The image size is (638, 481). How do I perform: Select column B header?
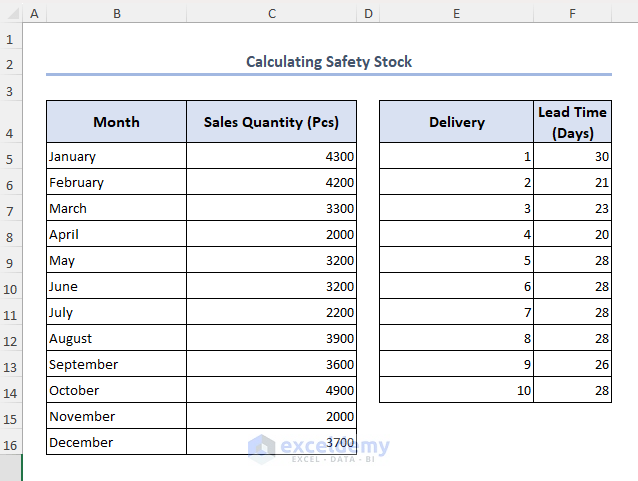[x=116, y=13]
